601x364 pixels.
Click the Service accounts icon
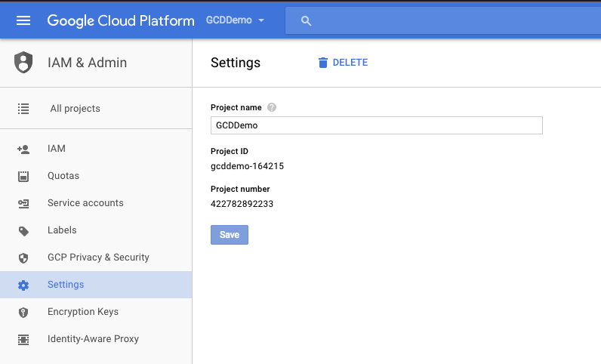tap(23, 203)
